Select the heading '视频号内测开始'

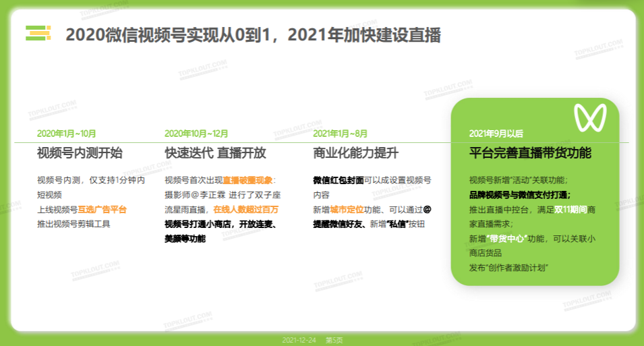[80, 153]
